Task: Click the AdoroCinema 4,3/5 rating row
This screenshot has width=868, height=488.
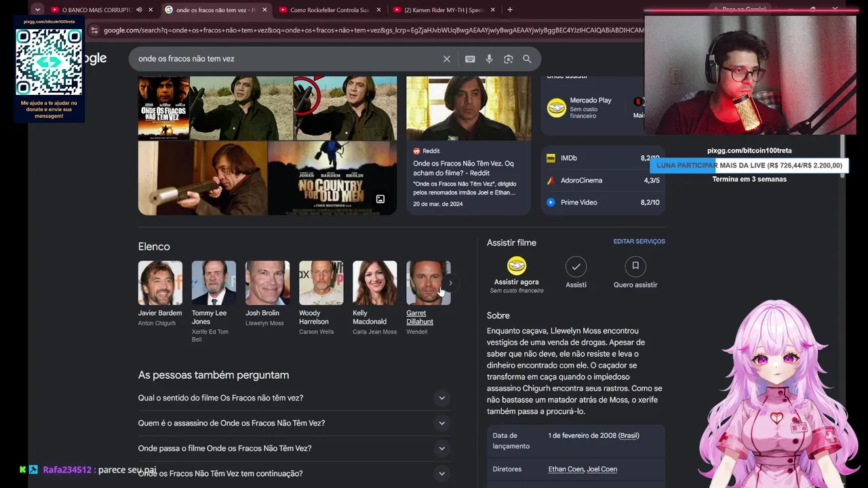Action: pos(603,180)
